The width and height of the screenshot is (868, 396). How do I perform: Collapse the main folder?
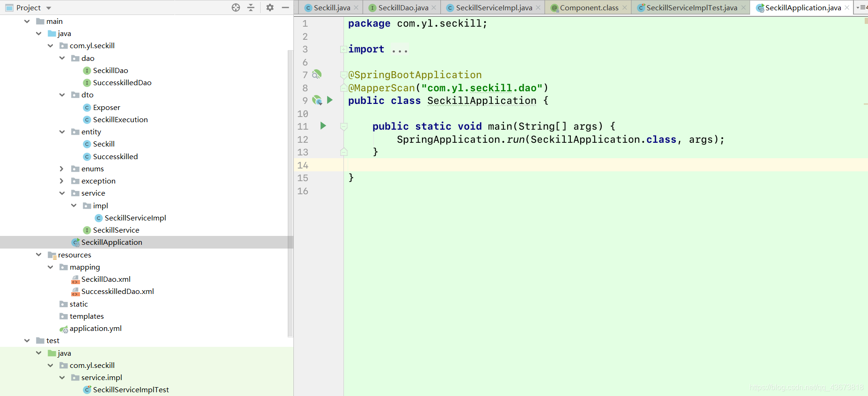(27, 21)
